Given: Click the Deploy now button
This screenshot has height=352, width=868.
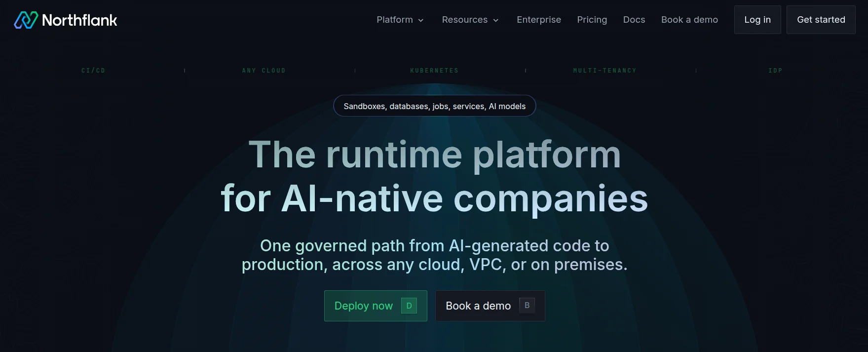Looking at the screenshot, I should click(376, 306).
